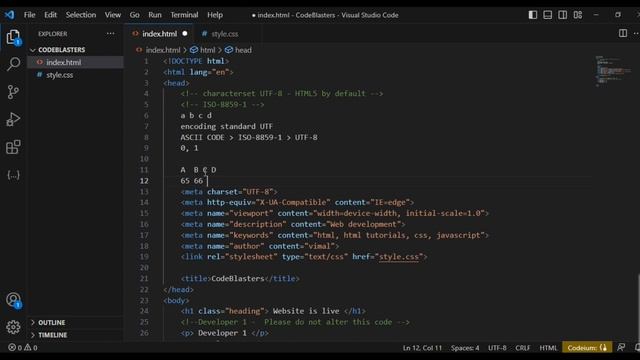Click the EXPLORER panel title
Screen dimensions: 640x360
(53, 34)
